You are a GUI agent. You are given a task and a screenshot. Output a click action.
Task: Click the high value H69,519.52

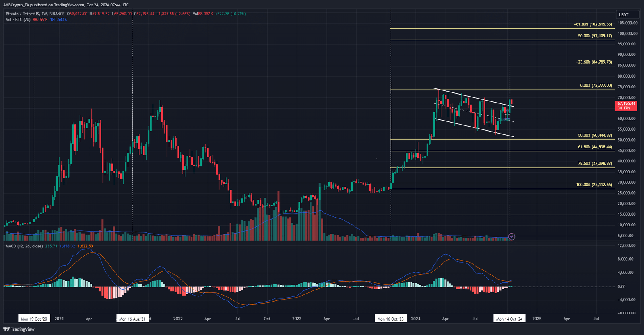coord(99,14)
